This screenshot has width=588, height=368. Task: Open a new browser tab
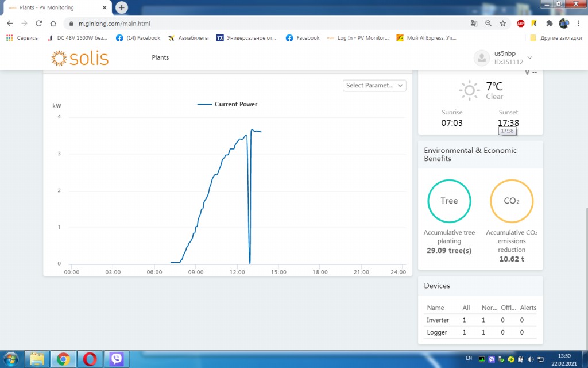point(122,7)
